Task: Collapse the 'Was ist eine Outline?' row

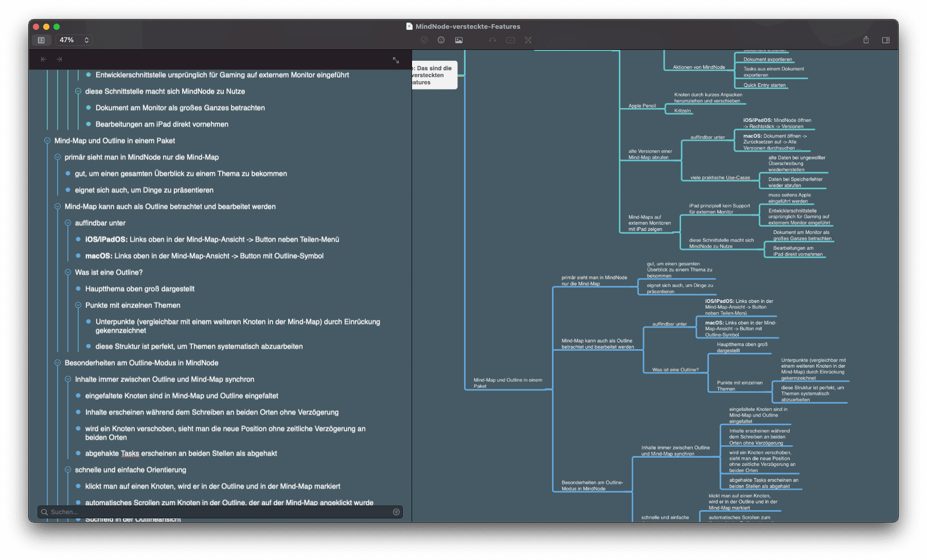Action: point(68,272)
